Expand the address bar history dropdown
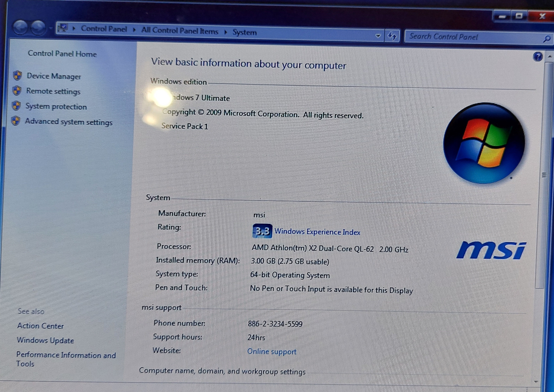 378,36
